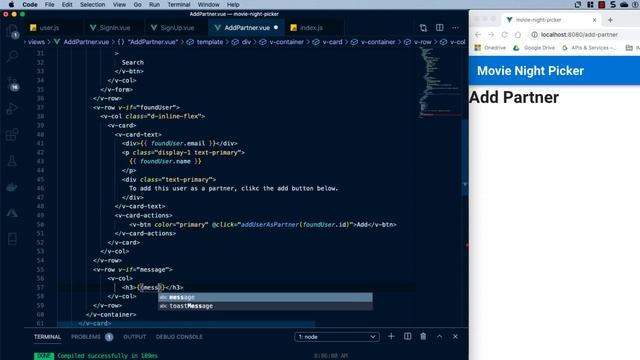Choose 'toastMessage' autocomplete suggestion

265,306
